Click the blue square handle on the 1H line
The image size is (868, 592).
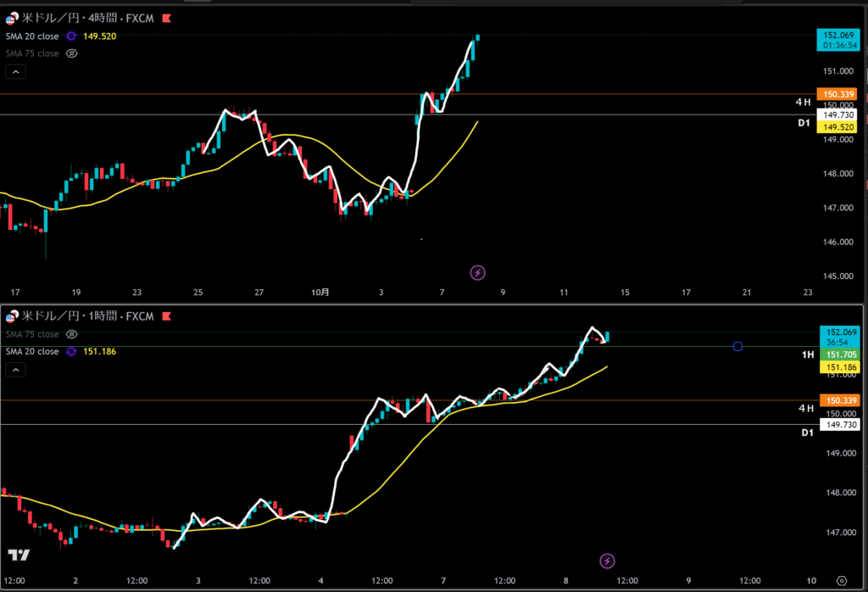[737, 346]
